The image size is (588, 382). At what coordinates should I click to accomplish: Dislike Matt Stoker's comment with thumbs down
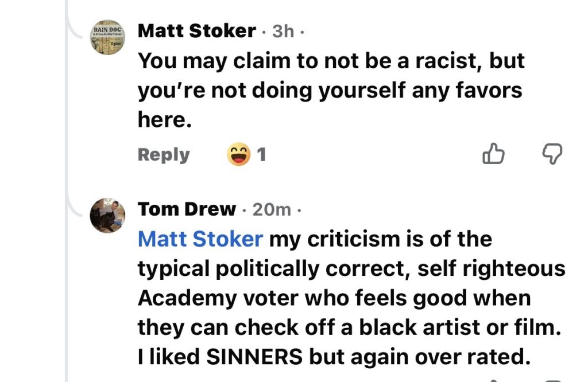[x=552, y=154]
